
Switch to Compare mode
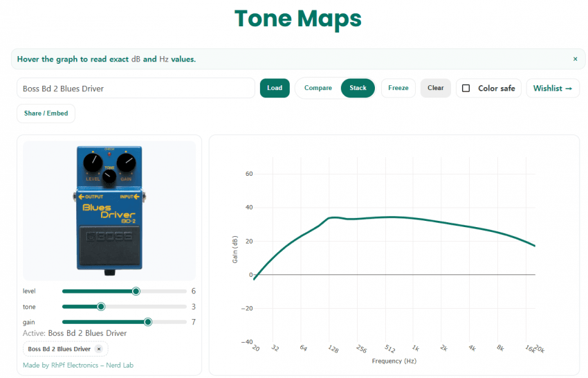tap(318, 88)
